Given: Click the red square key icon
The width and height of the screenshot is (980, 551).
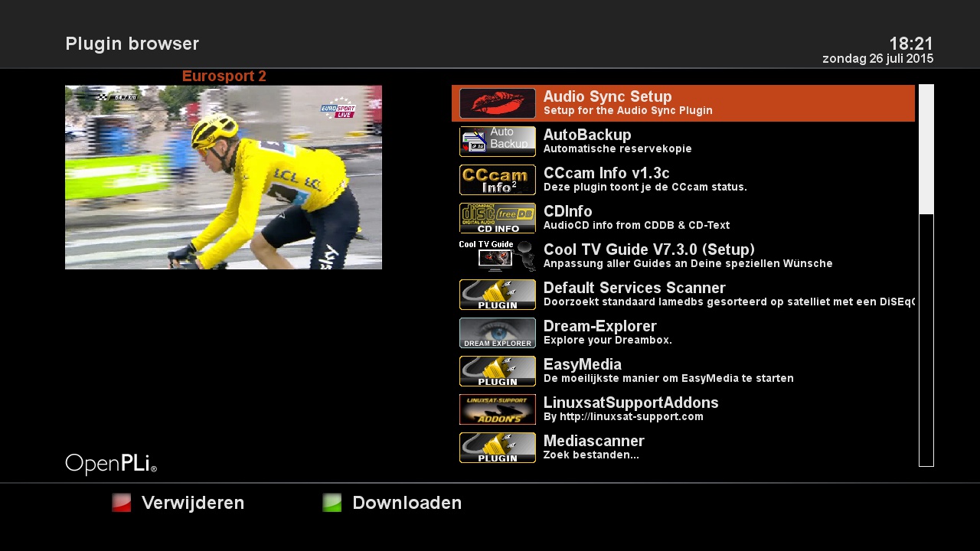Looking at the screenshot, I should (x=122, y=503).
